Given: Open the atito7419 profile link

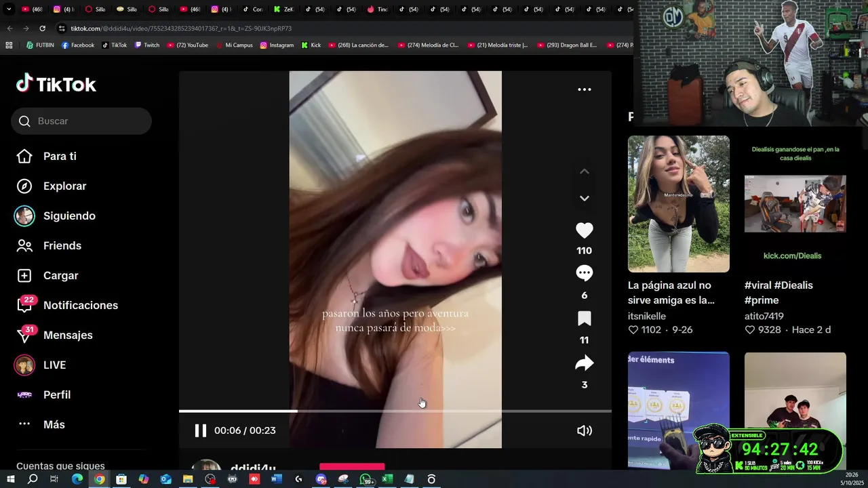Looking at the screenshot, I should pyautogui.click(x=764, y=316).
